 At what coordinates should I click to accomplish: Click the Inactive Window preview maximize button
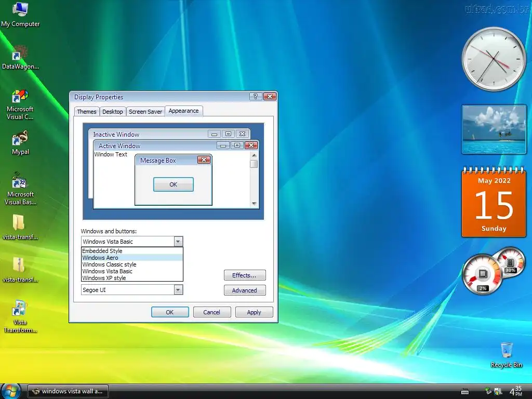click(229, 134)
